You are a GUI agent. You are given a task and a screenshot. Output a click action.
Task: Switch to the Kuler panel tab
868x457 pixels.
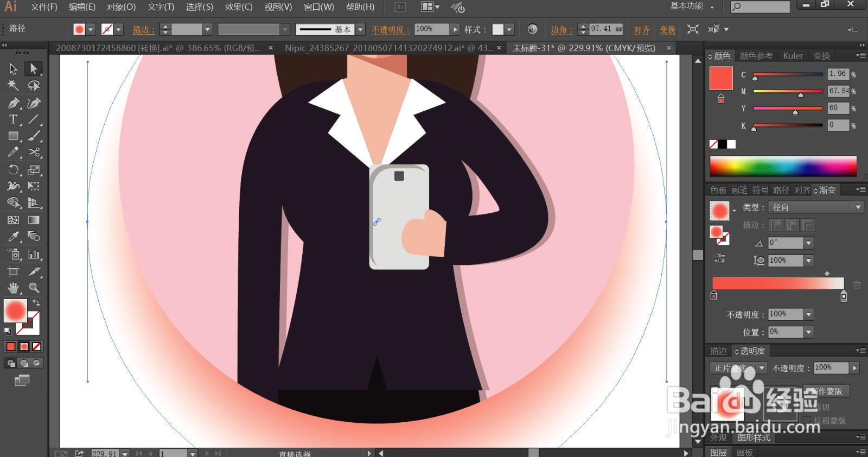point(793,56)
